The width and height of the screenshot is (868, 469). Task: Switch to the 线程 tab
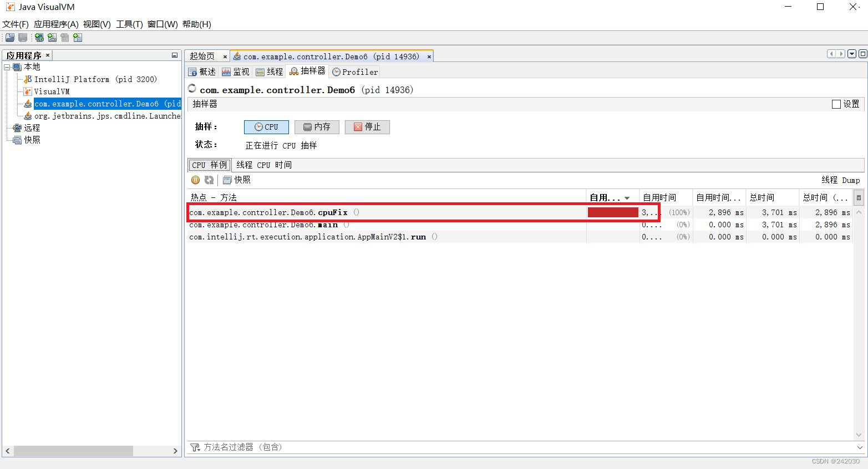pyautogui.click(x=270, y=72)
